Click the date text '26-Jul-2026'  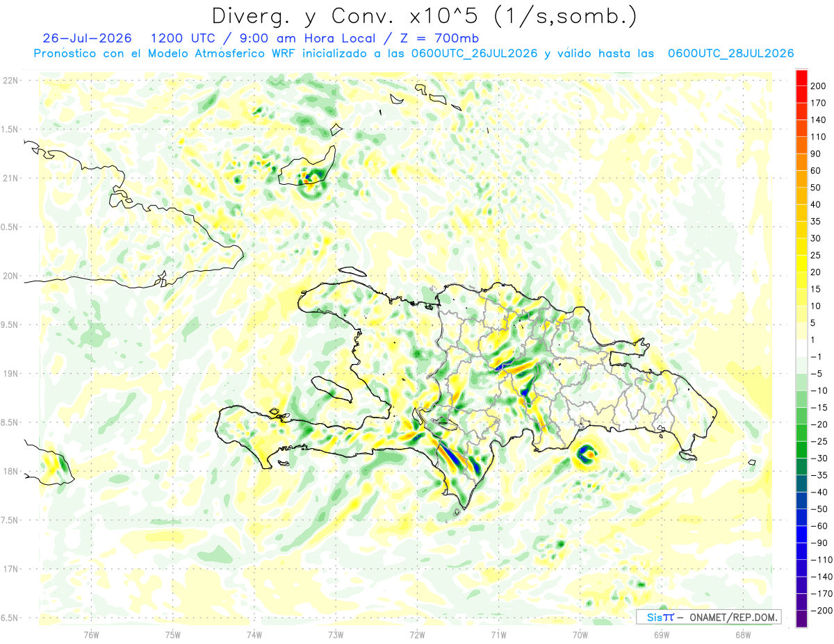(x=86, y=38)
